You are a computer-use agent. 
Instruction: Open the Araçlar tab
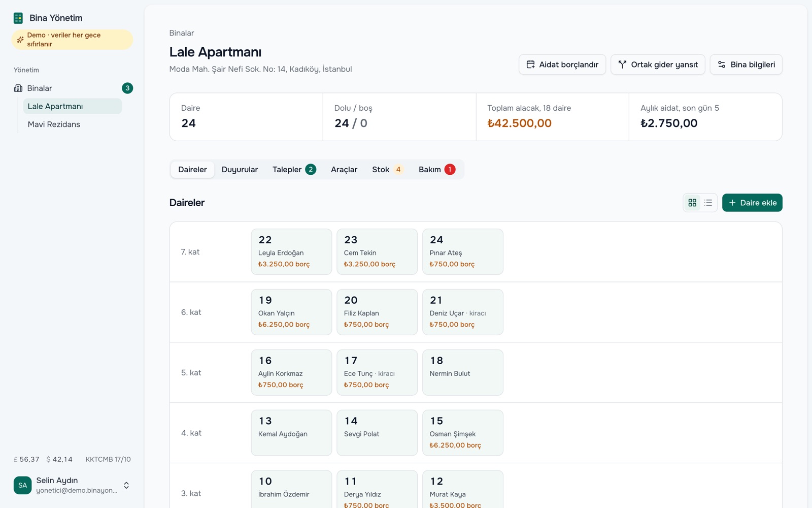(344, 170)
